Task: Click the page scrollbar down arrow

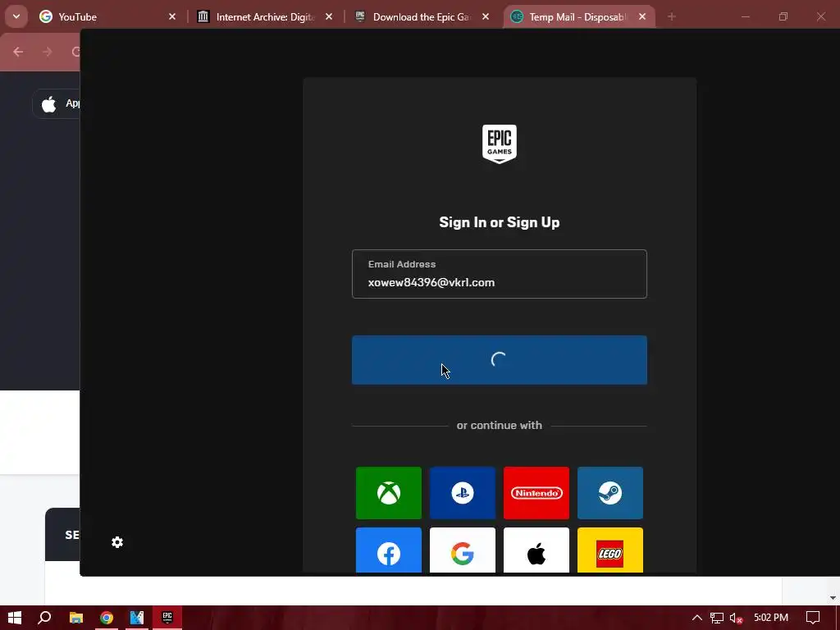Action: [833, 598]
